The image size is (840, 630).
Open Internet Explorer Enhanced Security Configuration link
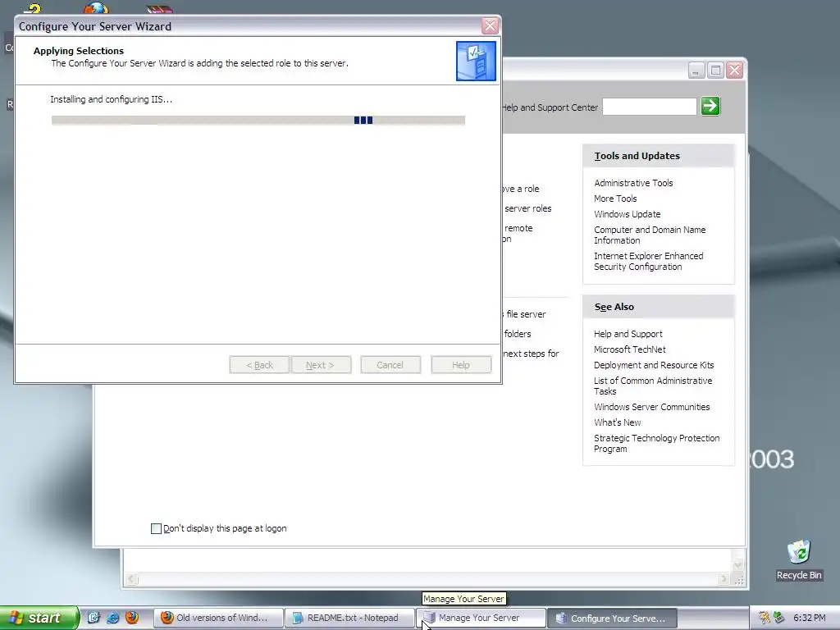[x=648, y=261]
